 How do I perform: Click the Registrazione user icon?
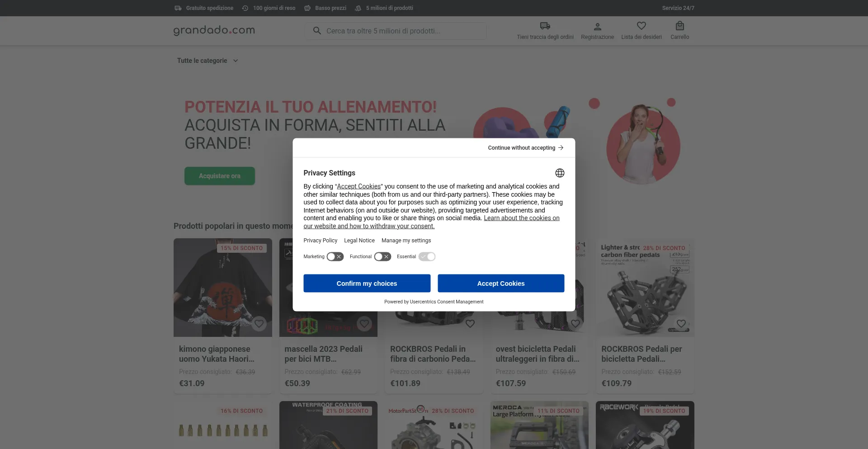[x=597, y=26]
